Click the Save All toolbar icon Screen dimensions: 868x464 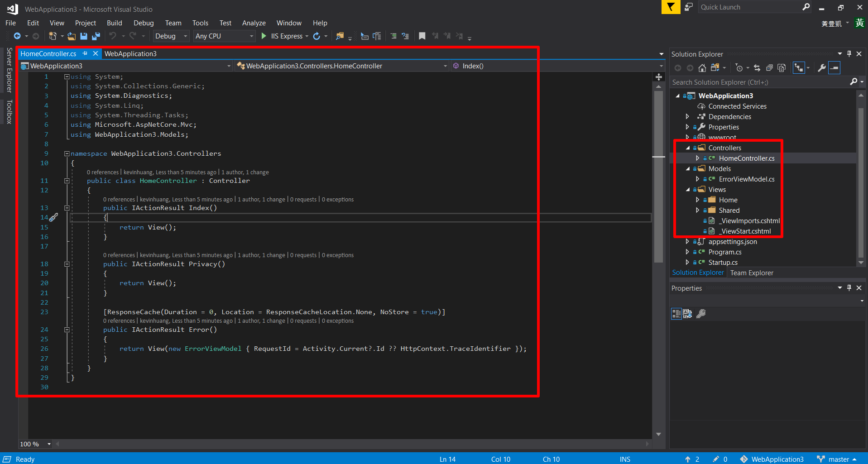(96, 36)
